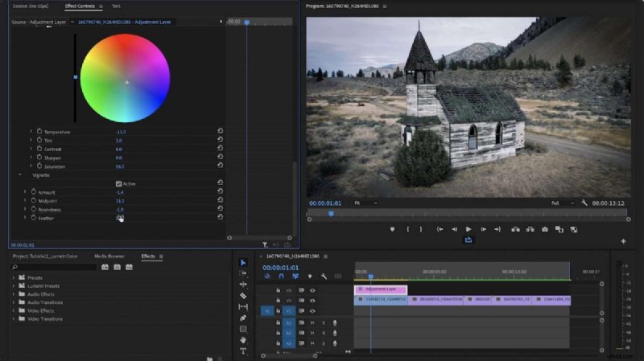This screenshot has width=644, height=361.
Task: Reset the Saturation parameter
Action: [x=220, y=166]
